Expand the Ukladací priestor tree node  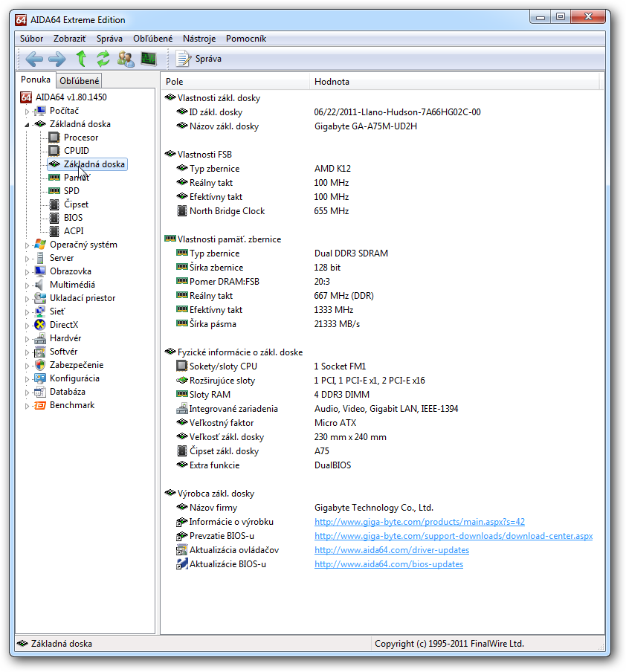[27, 299]
